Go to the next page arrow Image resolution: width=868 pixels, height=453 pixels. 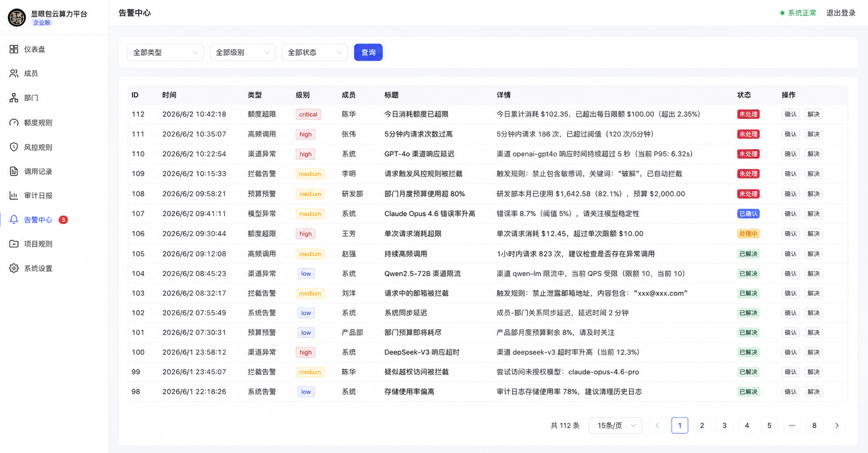(x=837, y=425)
